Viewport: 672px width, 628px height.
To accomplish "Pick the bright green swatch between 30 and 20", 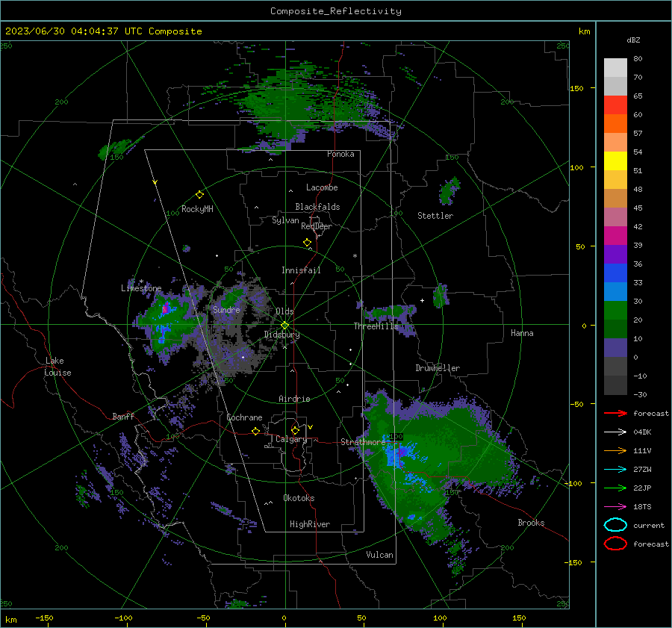I will tap(615, 311).
